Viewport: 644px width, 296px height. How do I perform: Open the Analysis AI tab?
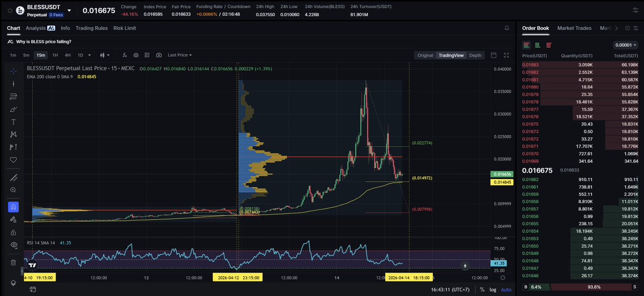40,28
